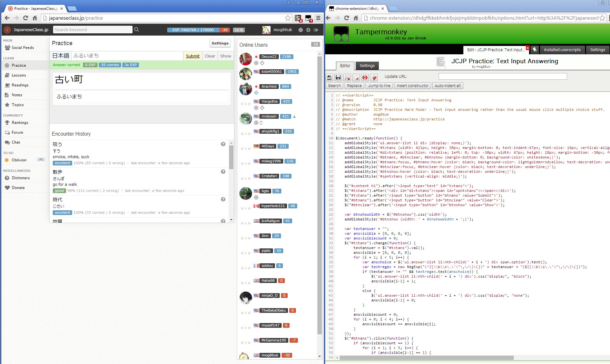Click the floppy disk save icon in Tampermonkey editor

338,77
